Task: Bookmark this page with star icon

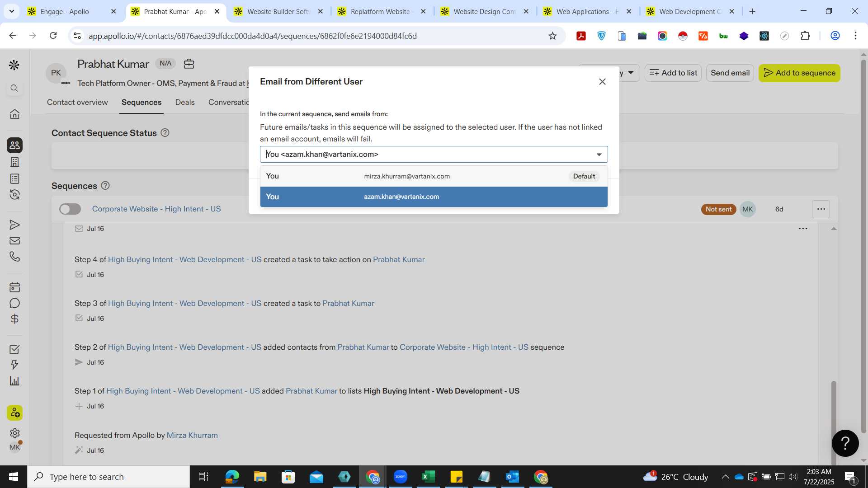Action: click(x=552, y=36)
